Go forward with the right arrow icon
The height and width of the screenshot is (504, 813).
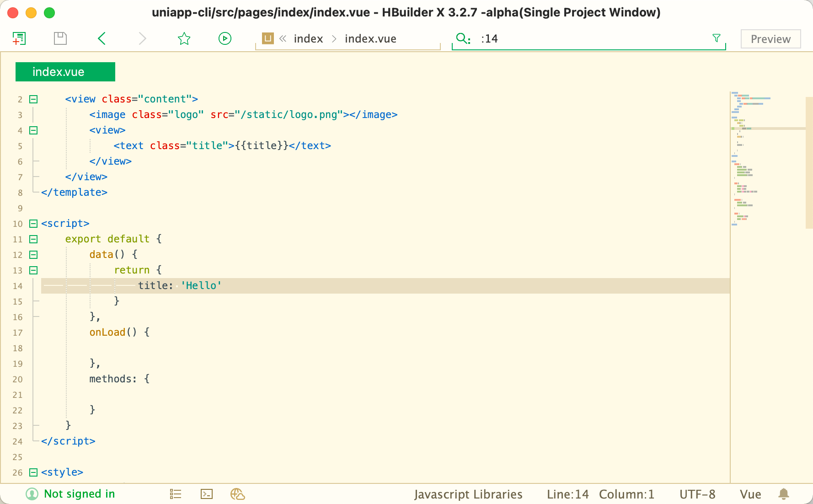coord(142,38)
